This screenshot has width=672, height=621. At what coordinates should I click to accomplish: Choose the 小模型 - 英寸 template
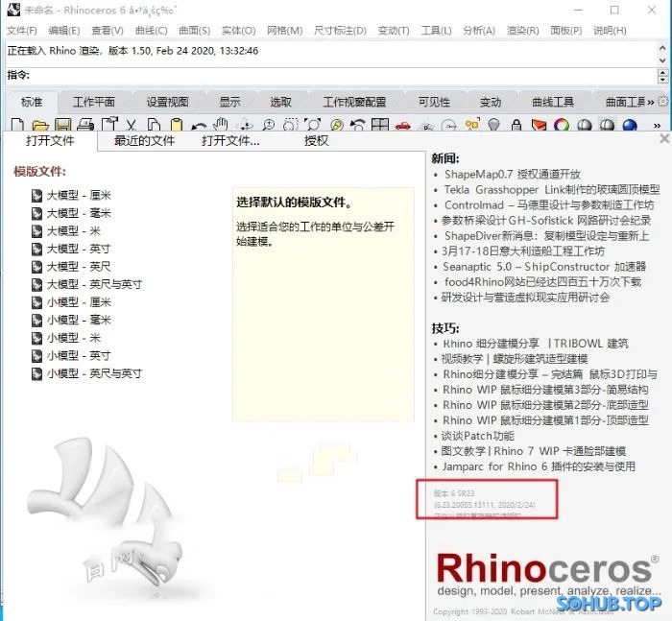point(79,355)
